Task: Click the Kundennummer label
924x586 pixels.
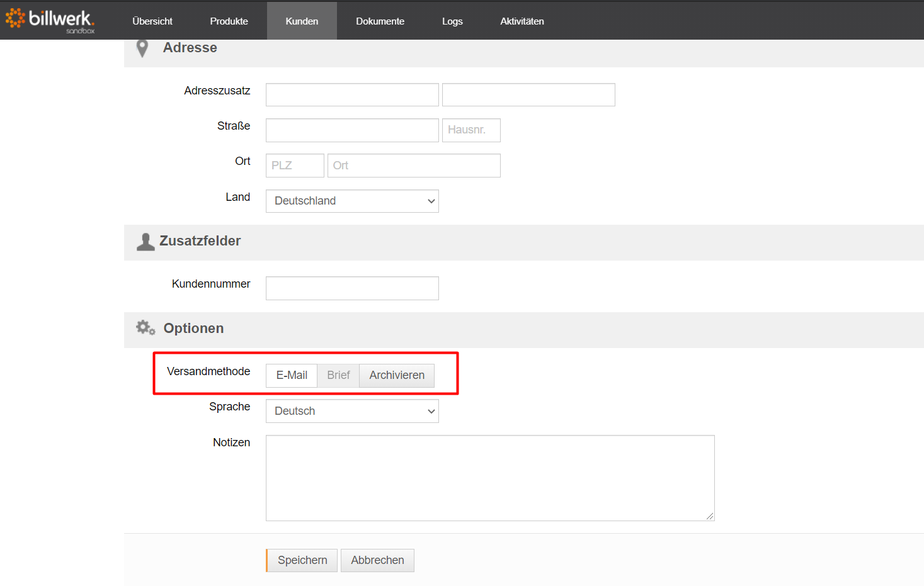Action: (211, 284)
